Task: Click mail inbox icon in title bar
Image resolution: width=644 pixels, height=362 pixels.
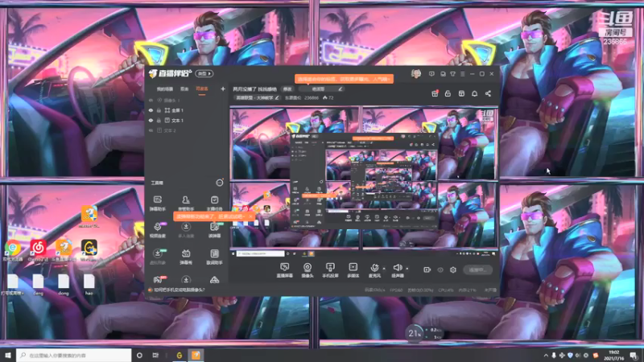Action: 443,74
